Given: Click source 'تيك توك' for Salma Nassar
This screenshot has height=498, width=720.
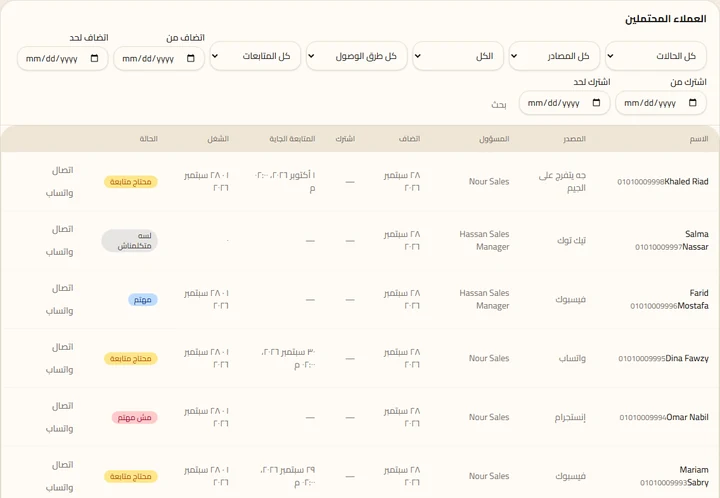Looking at the screenshot, I should pyautogui.click(x=572, y=240).
